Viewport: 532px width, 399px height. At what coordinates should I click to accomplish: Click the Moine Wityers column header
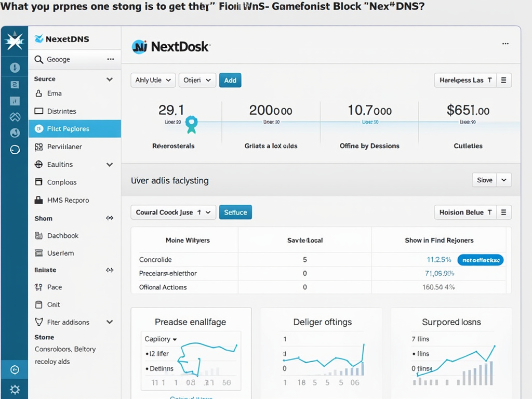pyautogui.click(x=188, y=240)
